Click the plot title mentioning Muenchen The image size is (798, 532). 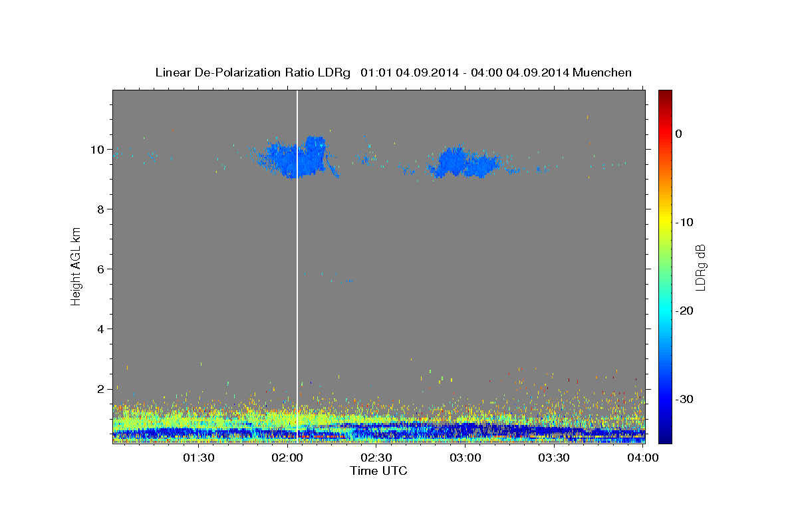[x=393, y=72]
